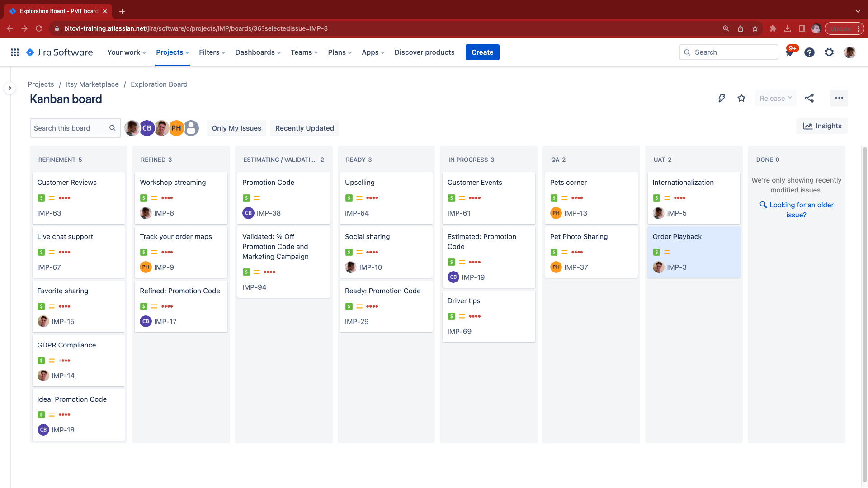Open the GDPR Compliance card

pyautogui.click(x=79, y=361)
